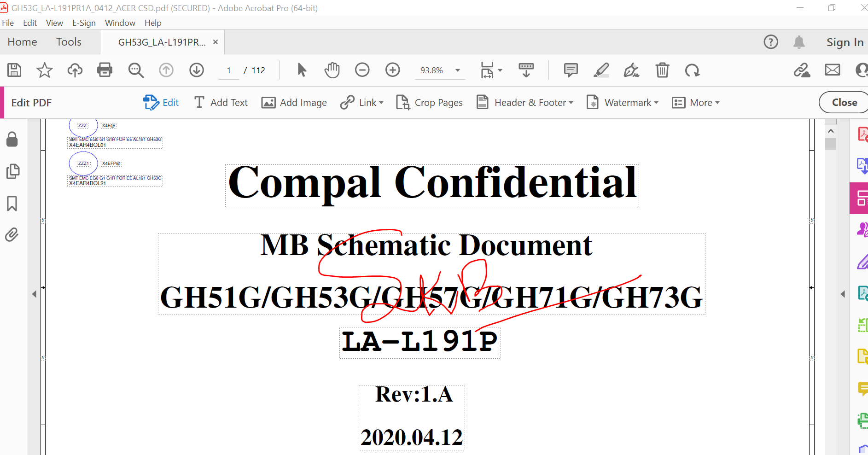Rotate the page with rotate icon
Screen dimensions: 868x455
692,70
